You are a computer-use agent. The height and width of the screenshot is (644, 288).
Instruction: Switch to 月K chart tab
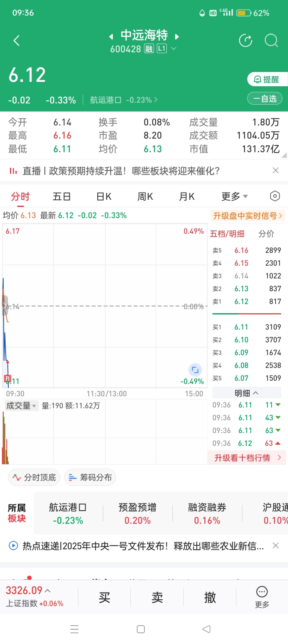pos(187,197)
